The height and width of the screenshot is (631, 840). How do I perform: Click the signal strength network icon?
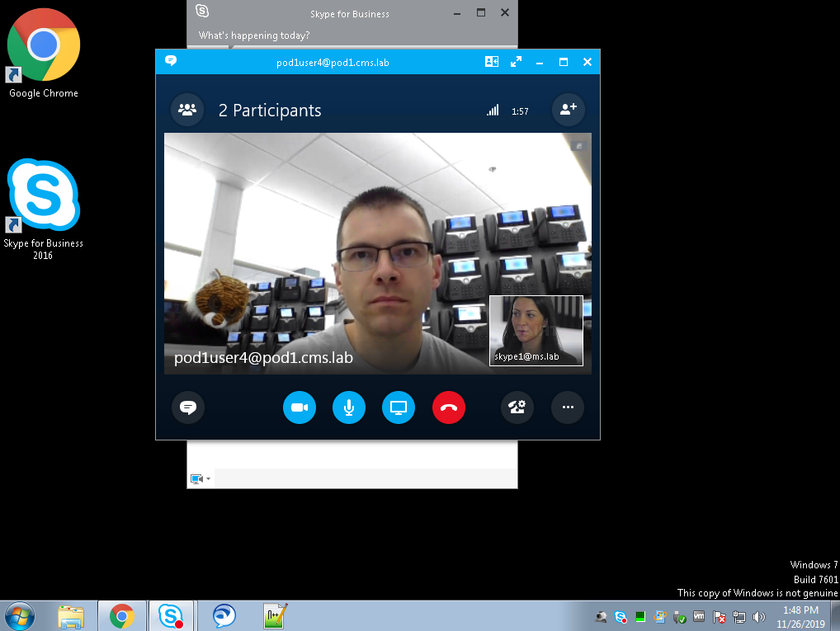[x=493, y=111]
